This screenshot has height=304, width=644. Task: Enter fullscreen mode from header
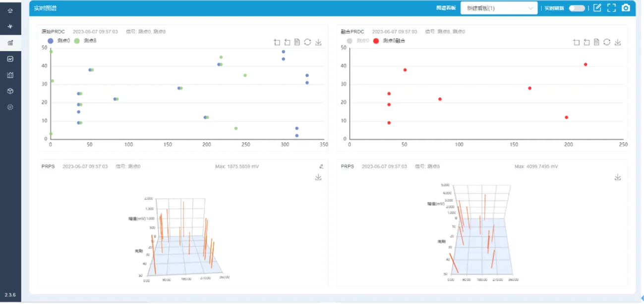(x=611, y=8)
